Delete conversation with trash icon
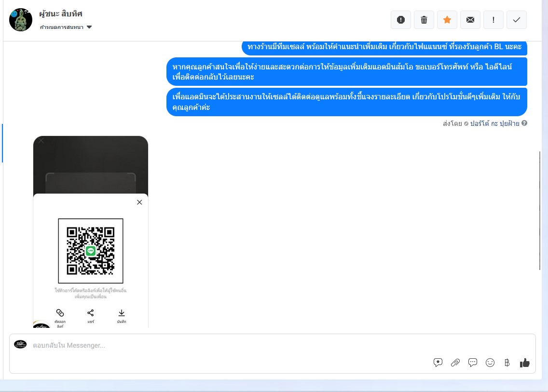This screenshot has height=392, width=548. (424, 20)
